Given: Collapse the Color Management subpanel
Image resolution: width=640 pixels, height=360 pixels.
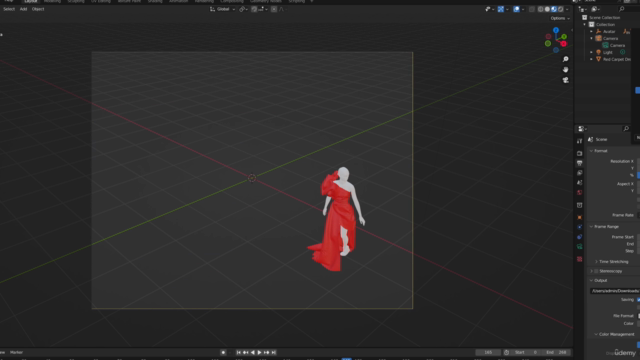Looking at the screenshot, I should (x=596, y=334).
